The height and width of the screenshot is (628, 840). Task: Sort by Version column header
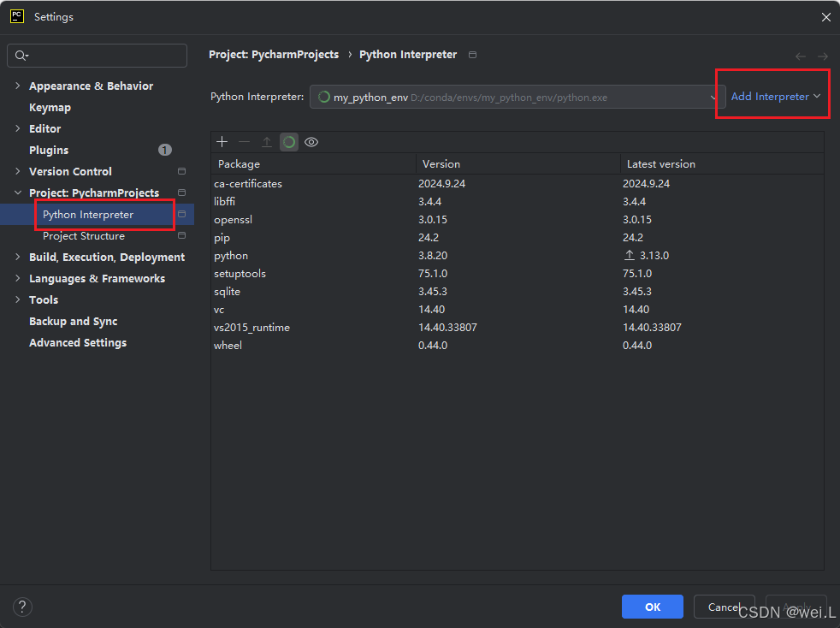(518, 164)
